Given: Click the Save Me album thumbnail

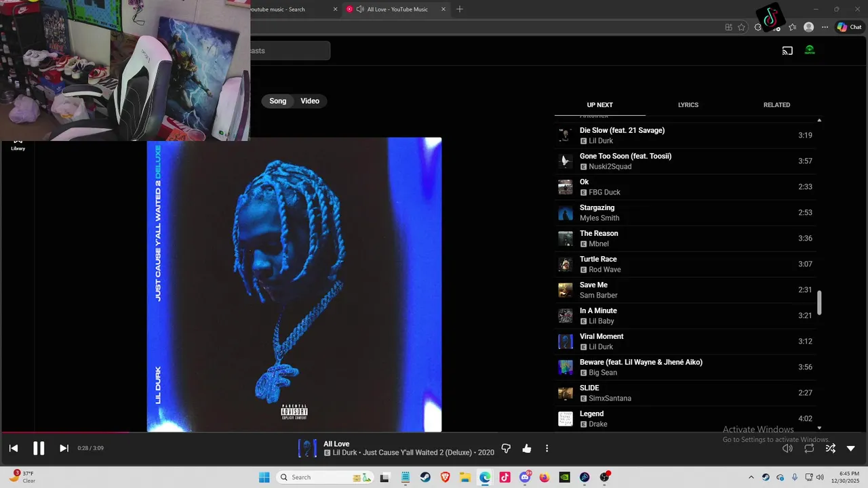Looking at the screenshot, I should click(x=565, y=290).
